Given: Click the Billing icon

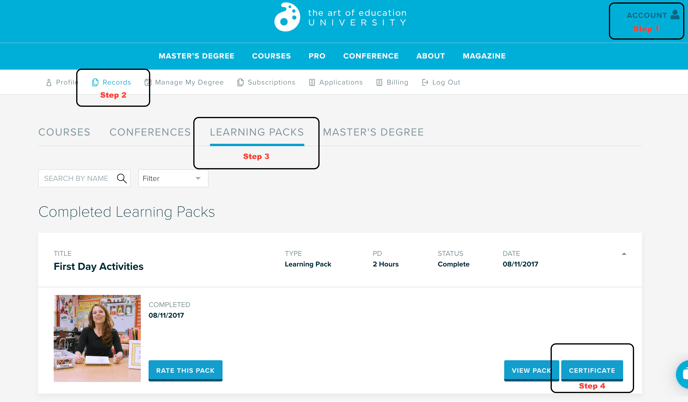Looking at the screenshot, I should (x=379, y=83).
